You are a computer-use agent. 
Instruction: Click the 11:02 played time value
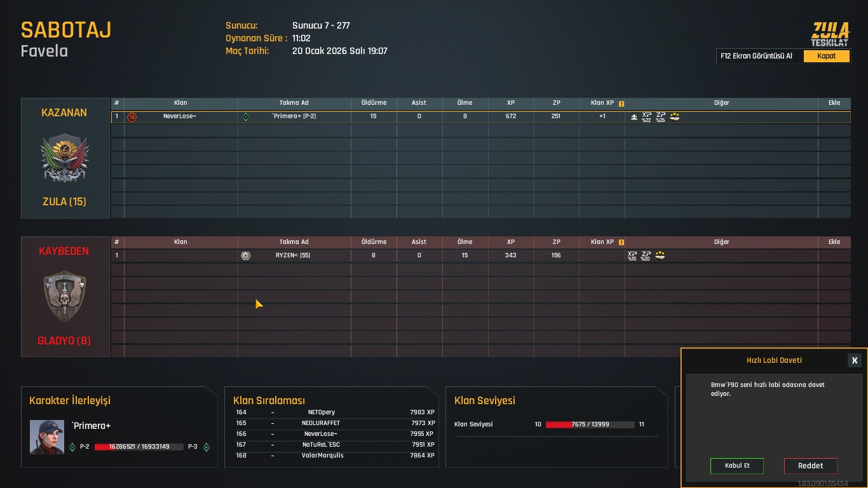[x=301, y=38]
